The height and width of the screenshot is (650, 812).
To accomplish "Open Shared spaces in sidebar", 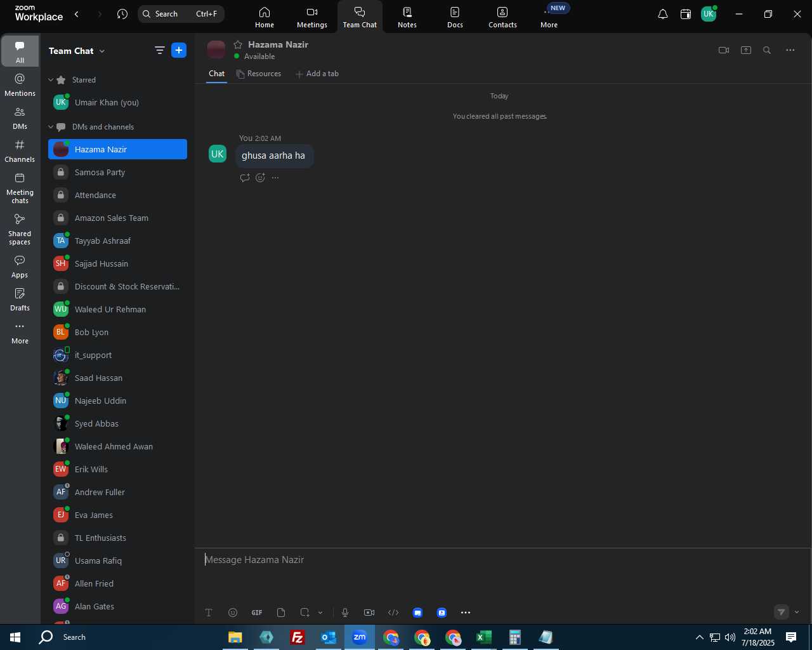I will tap(20, 229).
